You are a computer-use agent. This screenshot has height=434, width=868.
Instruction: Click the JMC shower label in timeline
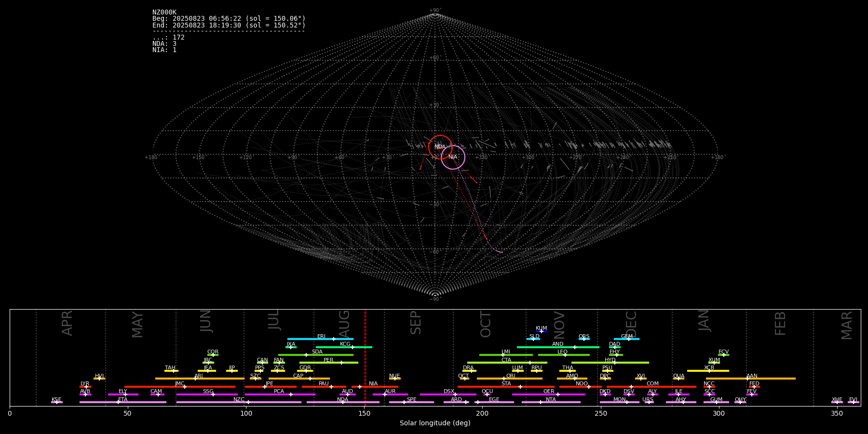(180, 384)
